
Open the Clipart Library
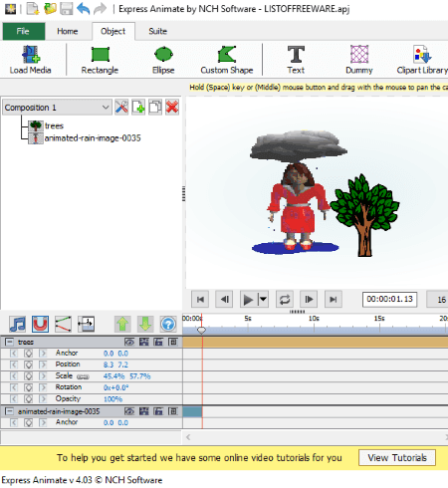click(x=422, y=60)
